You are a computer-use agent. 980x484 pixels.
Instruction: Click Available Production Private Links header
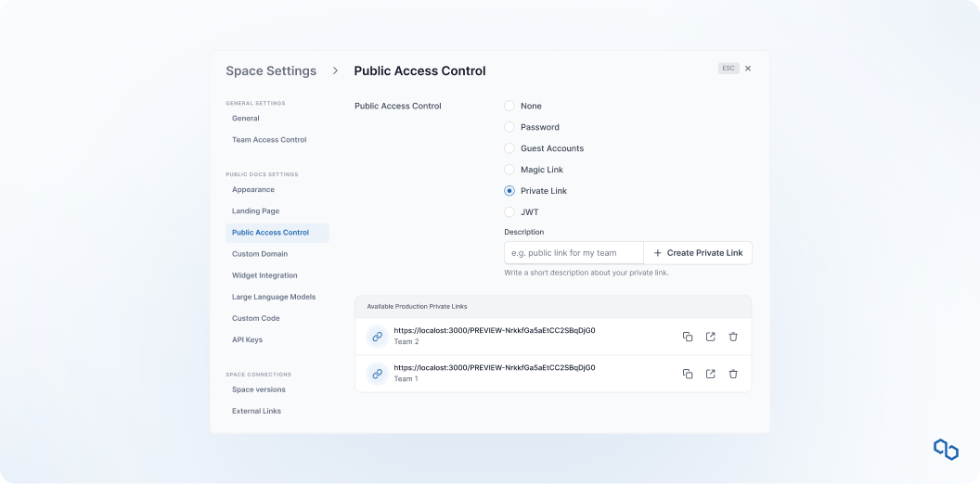[417, 307]
